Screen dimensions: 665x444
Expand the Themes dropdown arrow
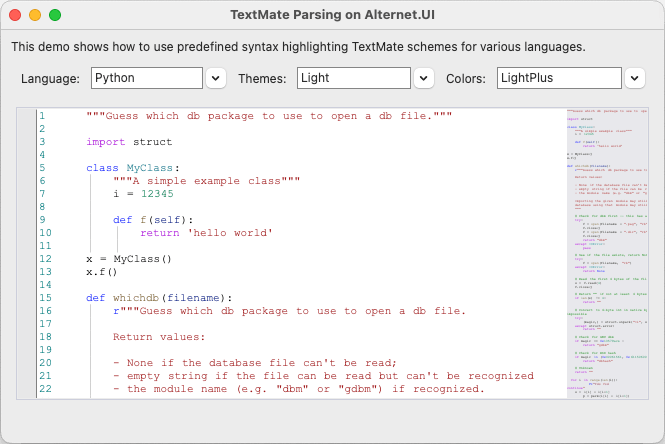[x=424, y=78]
